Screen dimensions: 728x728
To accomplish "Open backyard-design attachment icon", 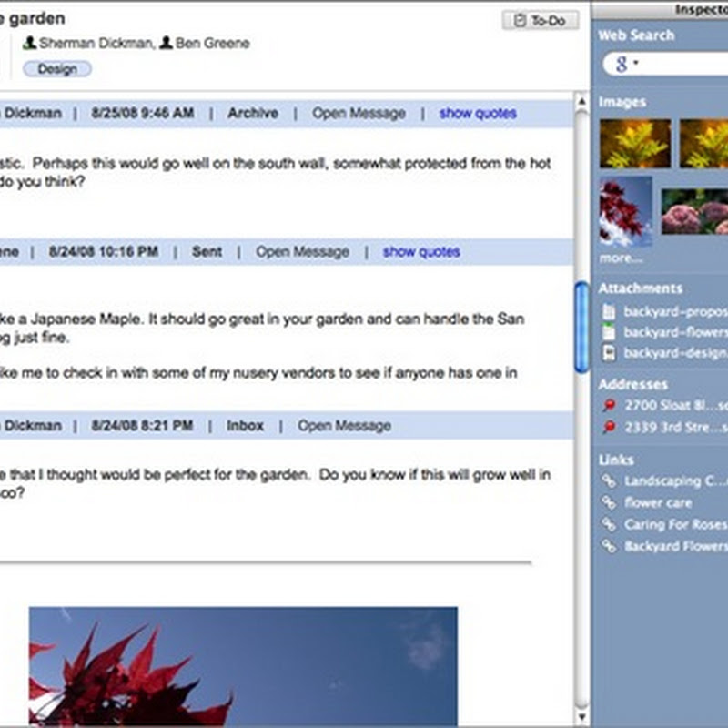I will 609,353.
